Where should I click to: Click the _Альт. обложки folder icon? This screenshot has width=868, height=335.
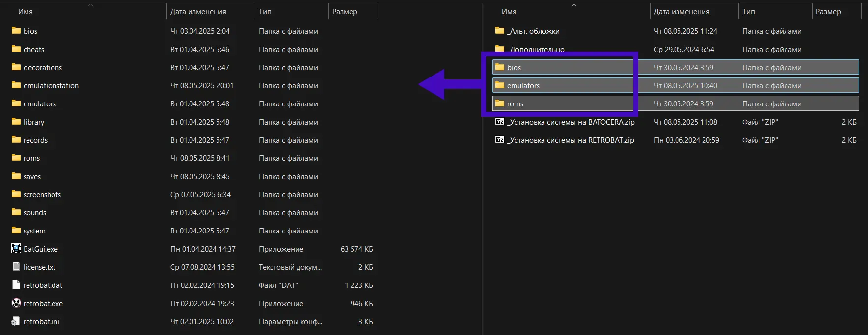[x=500, y=31]
